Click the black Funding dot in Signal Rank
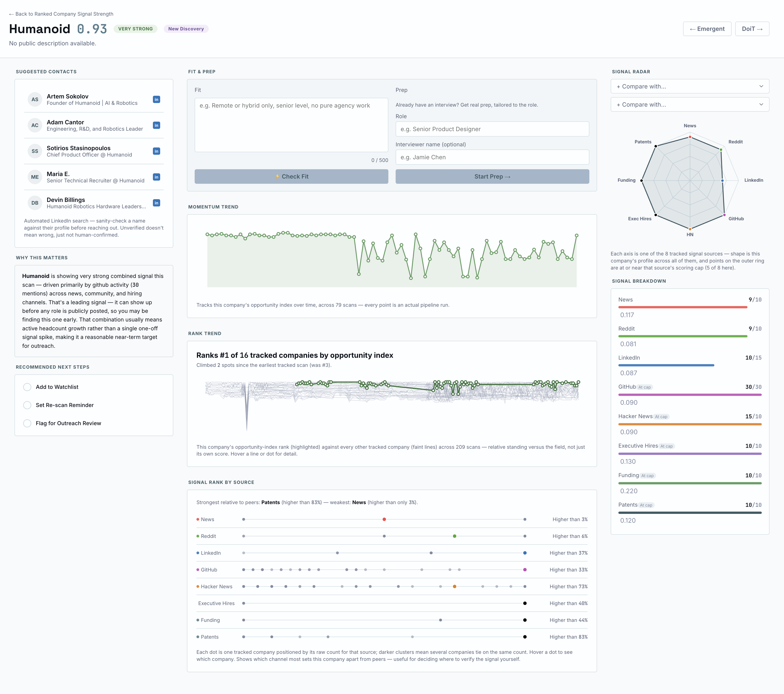784x694 pixels. coord(525,620)
